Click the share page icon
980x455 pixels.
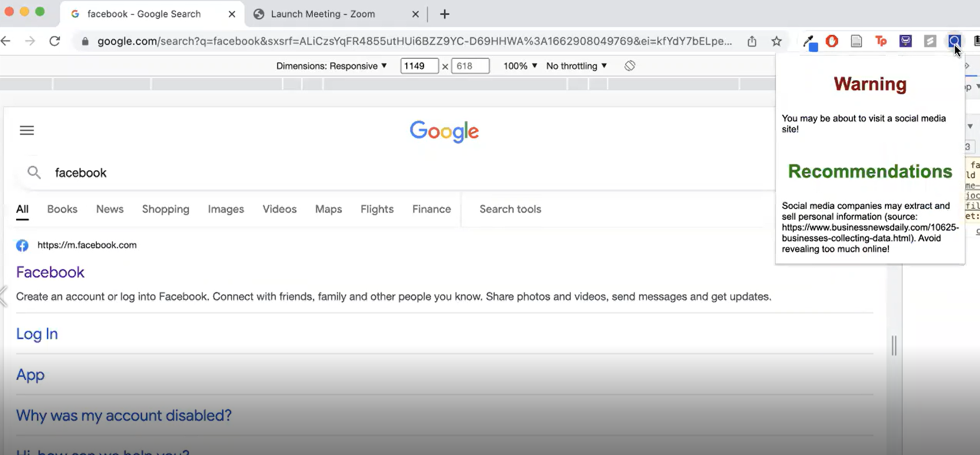click(x=752, y=41)
